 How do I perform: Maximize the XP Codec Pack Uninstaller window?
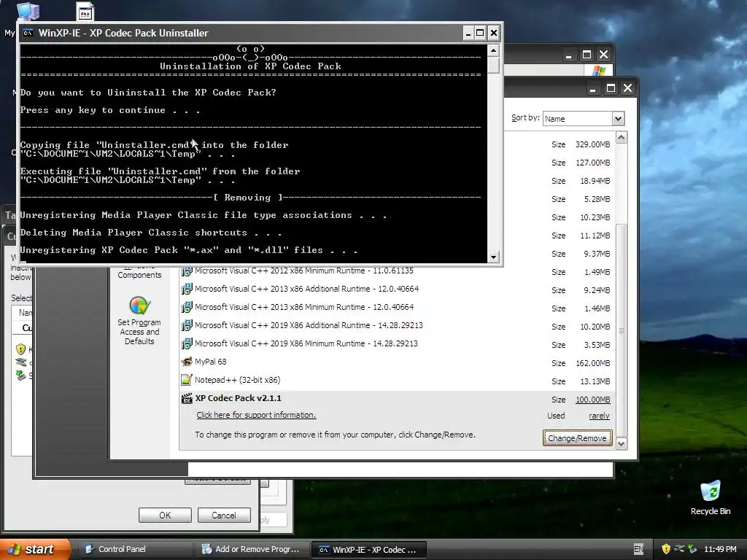click(480, 33)
